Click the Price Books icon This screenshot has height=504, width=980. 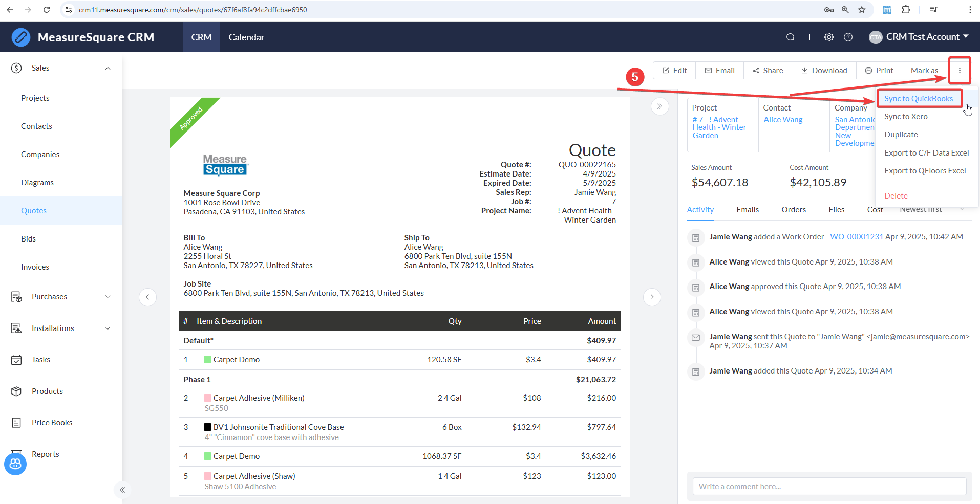point(16,423)
